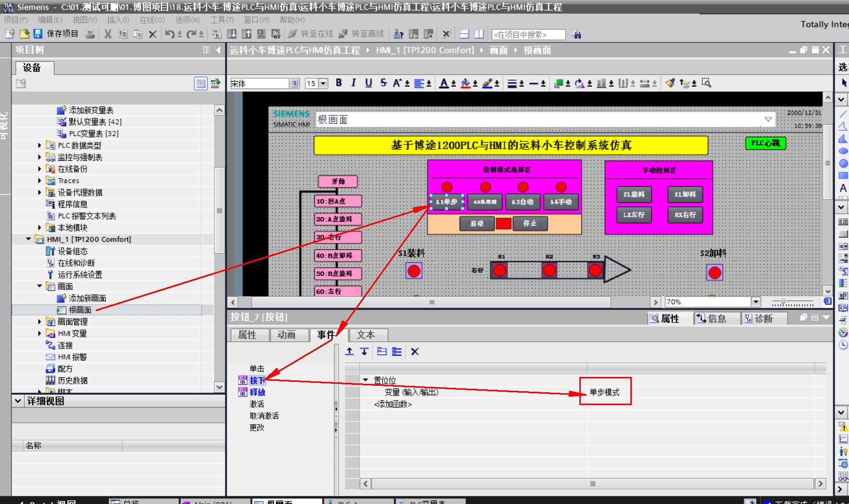Print using the printer toolbar icon
This screenshot has width=849, height=504.
[x=90, y=34]
